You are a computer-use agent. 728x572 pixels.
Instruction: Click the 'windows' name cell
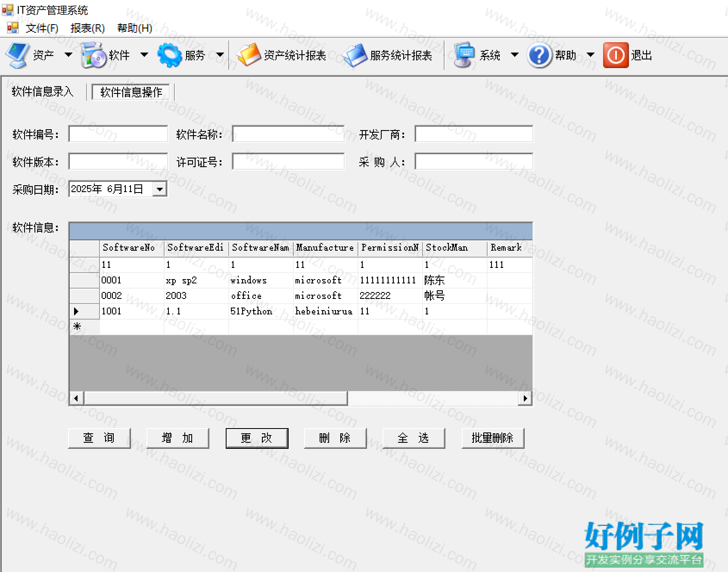pos(261,280)
